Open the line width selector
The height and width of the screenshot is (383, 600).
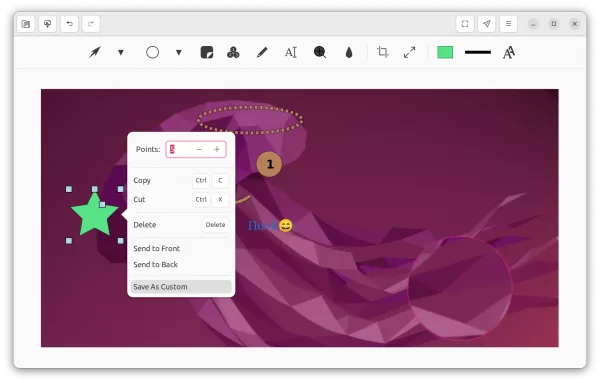(478, 52)
